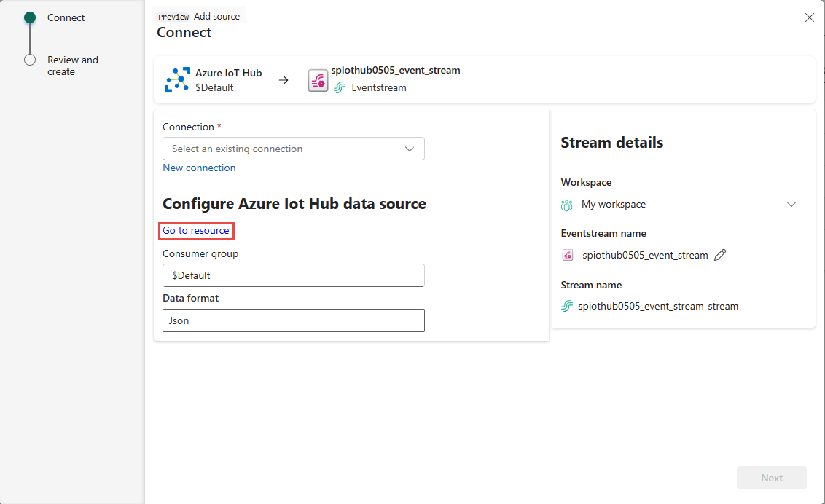Click the Connection required field label
Screen dimensions: 825x504
click(x=192, y=127)
